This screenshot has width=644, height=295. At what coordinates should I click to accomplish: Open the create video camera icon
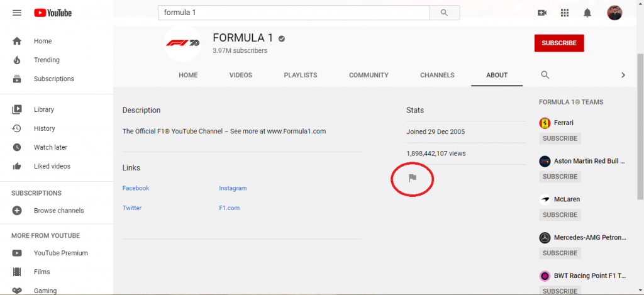click(x=542, y=13)
